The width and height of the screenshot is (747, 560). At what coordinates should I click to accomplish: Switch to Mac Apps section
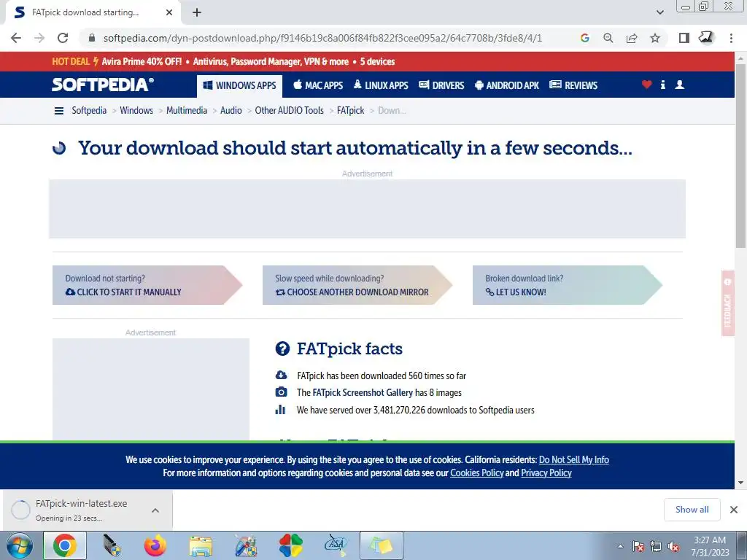tap(318, 86)
